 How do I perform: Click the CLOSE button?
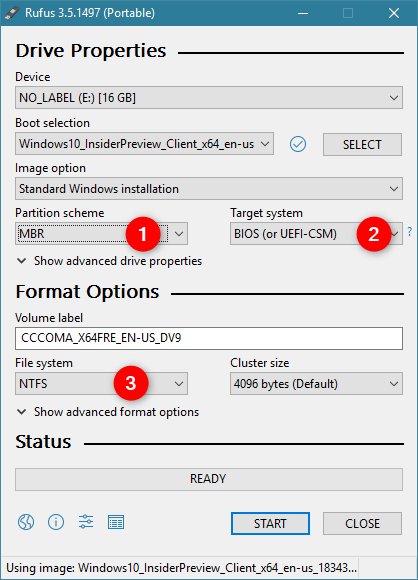point(362,523)
